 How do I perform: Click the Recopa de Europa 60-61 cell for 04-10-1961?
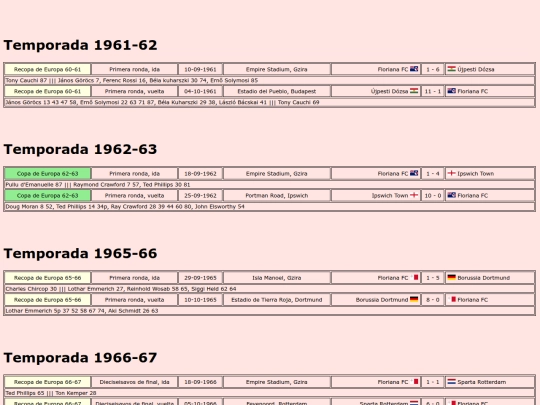tap(48, 91)
